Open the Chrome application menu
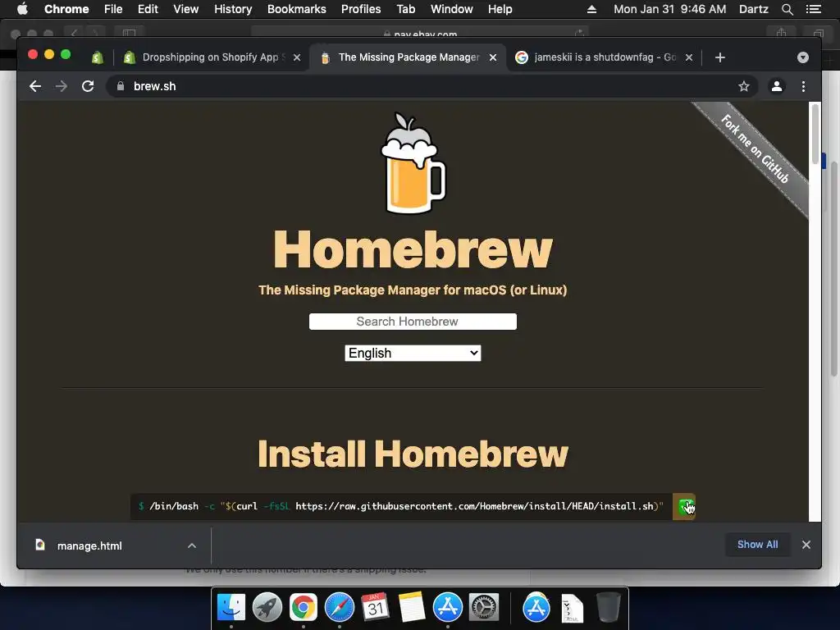This screenshot has height=630, width=840. 66,9
